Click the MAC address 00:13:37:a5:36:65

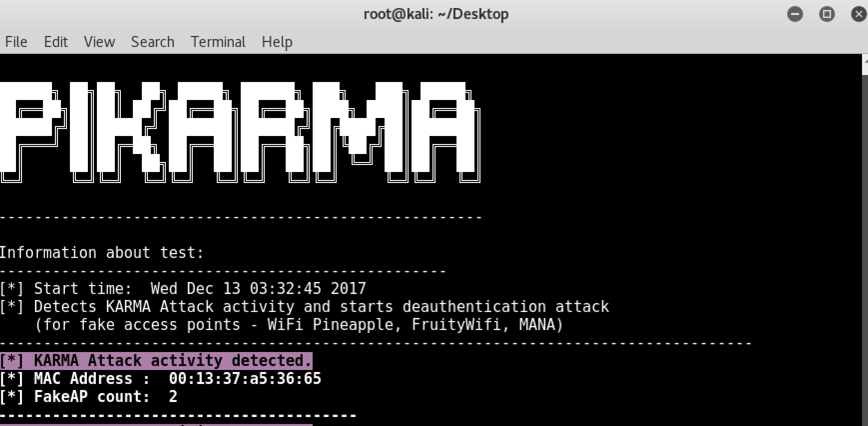[245, 378]
